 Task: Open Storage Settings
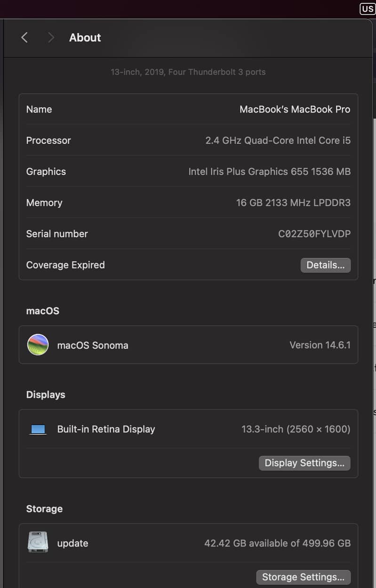pyautogui.click(x=303, y=577)
